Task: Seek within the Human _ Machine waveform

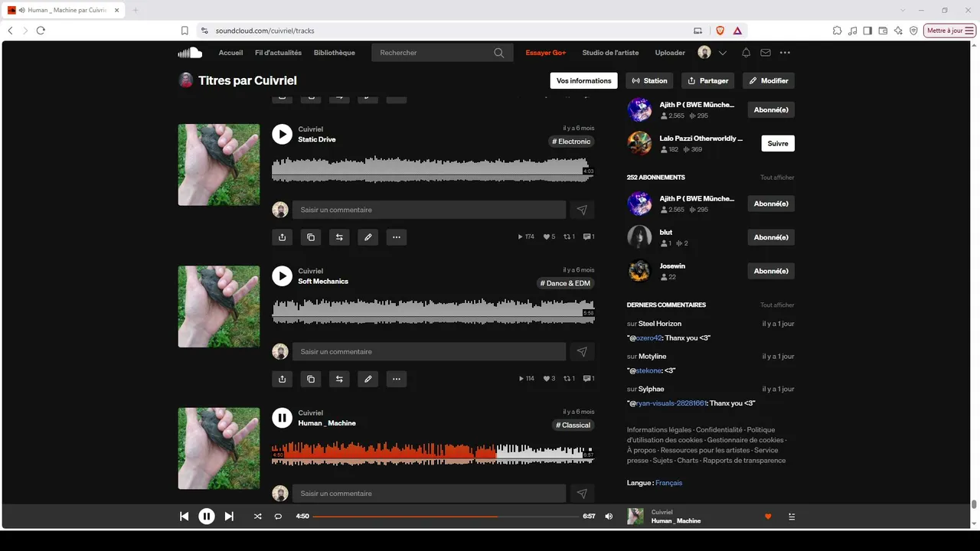Action: point(433,452)
